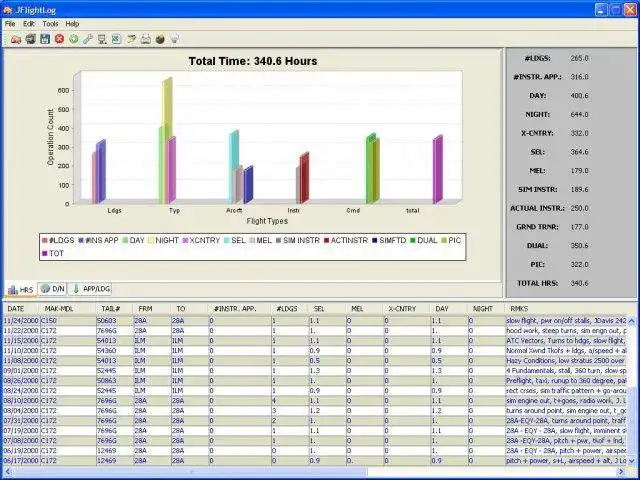Click the NIGHT: 644.0 summary value

580,114
